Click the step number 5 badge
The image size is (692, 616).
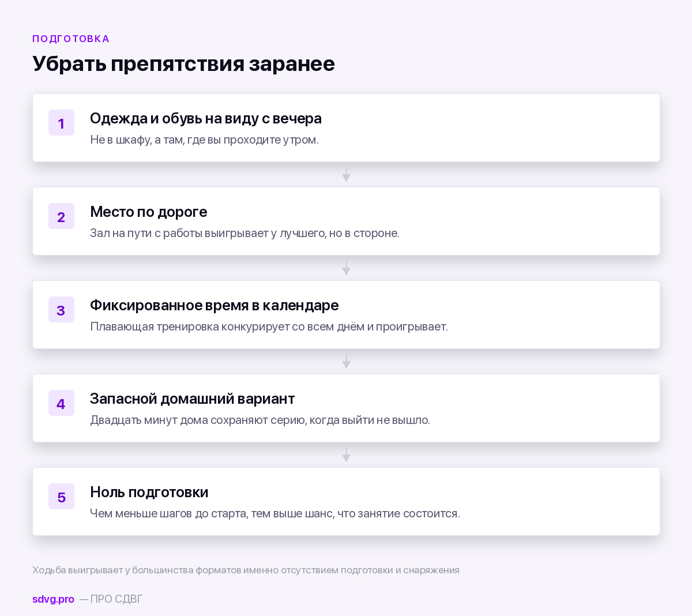coord(61,497)
